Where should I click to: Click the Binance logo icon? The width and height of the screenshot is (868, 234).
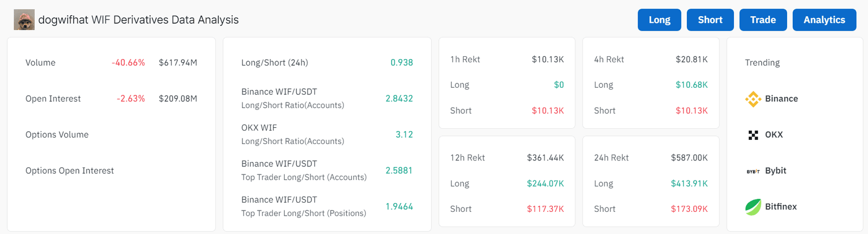[x=753, y=99]
